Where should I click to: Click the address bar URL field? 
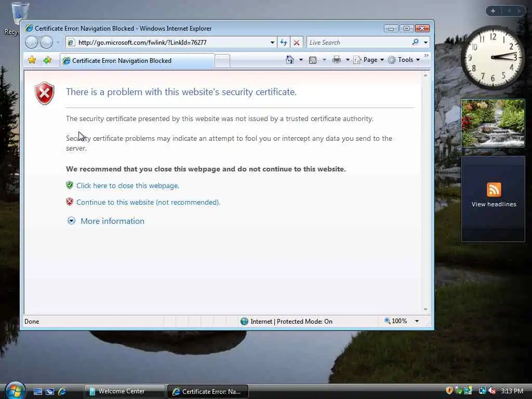pos(171,43)
